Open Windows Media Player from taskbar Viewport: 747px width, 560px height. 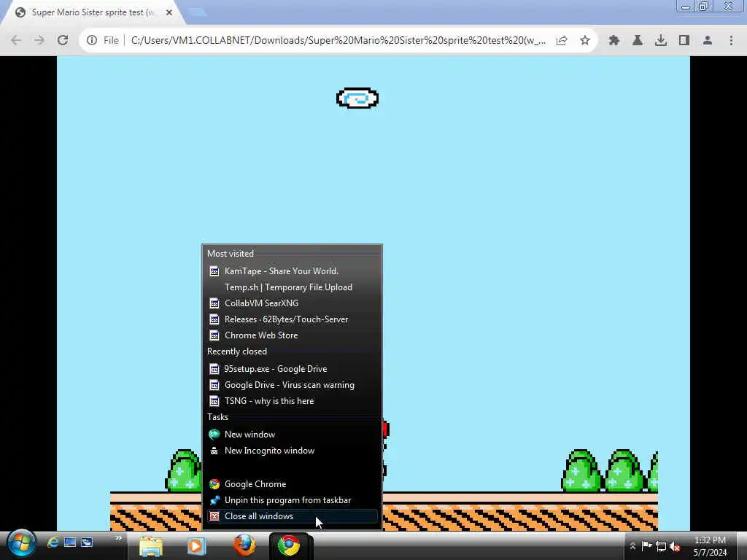[x=196, y=546]
